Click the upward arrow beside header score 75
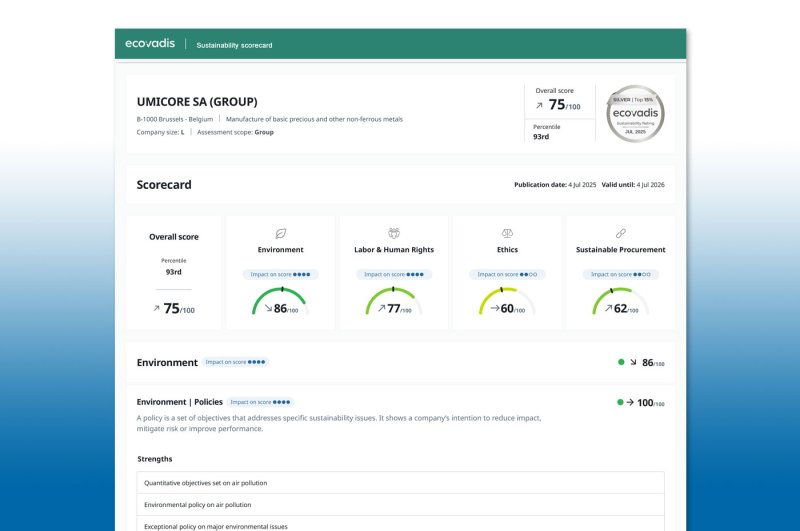 click(539, 106)
